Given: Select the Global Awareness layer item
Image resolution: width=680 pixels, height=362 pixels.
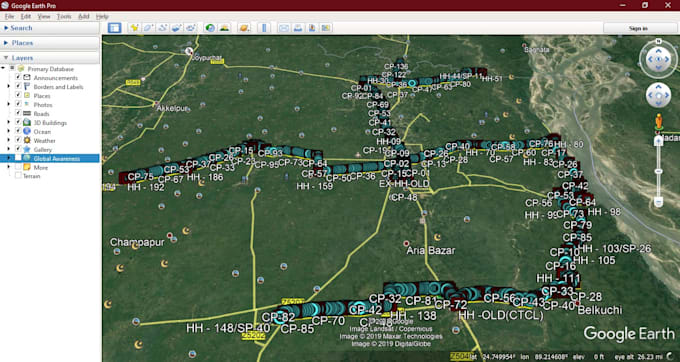Looking at the screenshot, I should click(57, 159).
